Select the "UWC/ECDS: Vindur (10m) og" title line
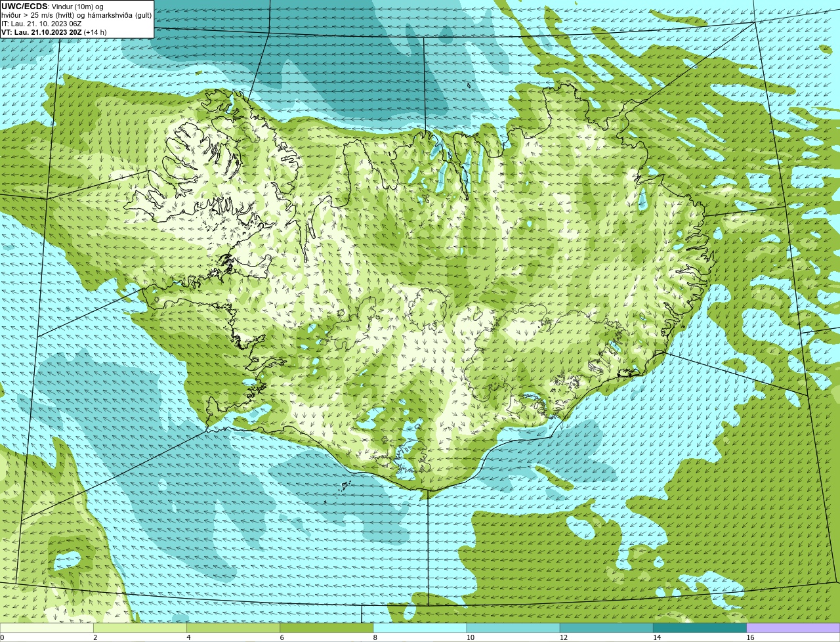This screenshot has height=642, width=840. coord(52,6)
